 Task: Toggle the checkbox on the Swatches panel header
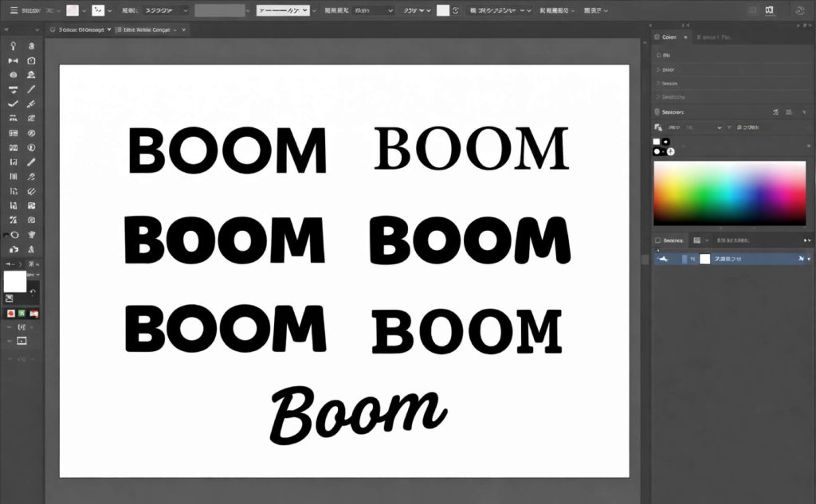pos(657,240)
